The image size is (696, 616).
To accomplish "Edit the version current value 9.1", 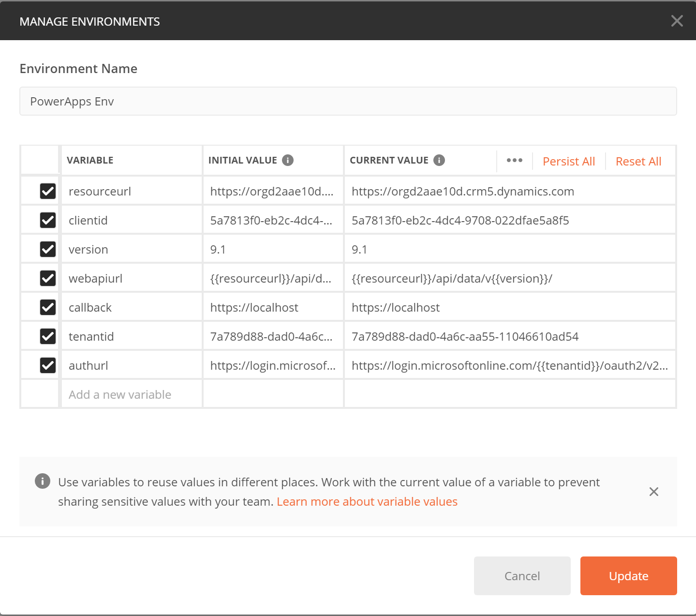I will pos(510,249).
